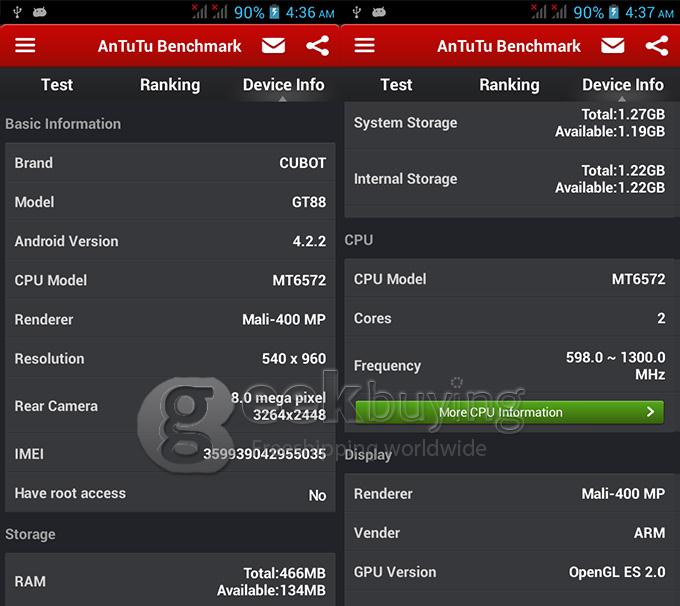Tap 4:37 AM clock in right status bar
The height and width of the screenshot is (606, 680).
649,12
